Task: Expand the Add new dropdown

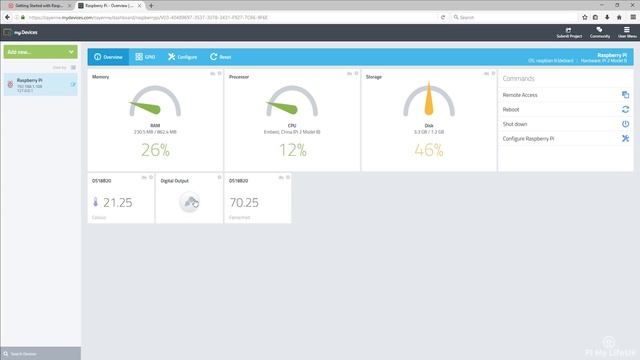Action: tap(40, 52)
